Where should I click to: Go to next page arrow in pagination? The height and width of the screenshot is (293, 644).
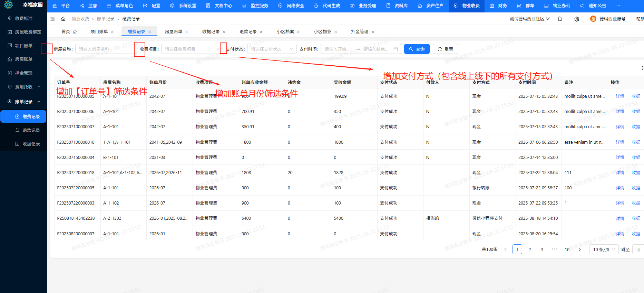point(579,249)
